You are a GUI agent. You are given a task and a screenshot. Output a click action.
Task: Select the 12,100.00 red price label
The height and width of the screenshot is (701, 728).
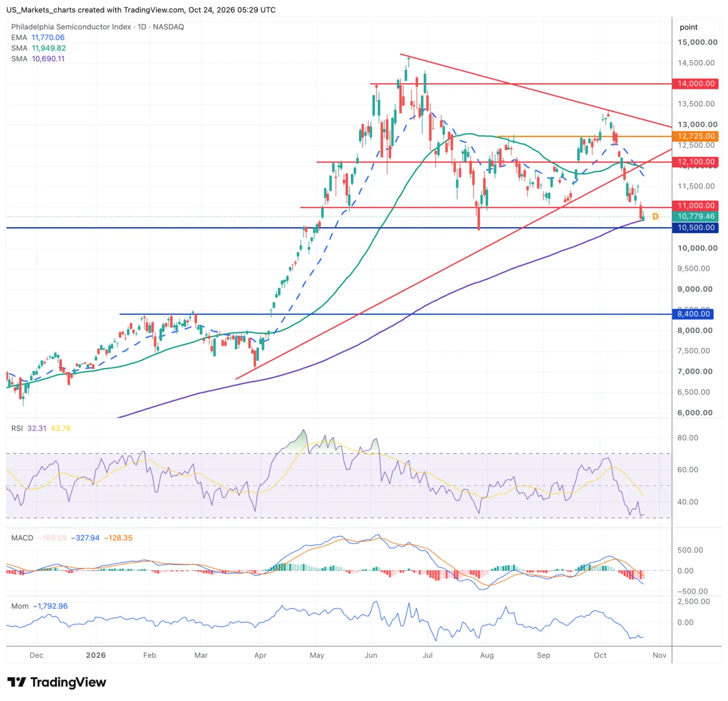pyautogui.click(x=696, y=162)
